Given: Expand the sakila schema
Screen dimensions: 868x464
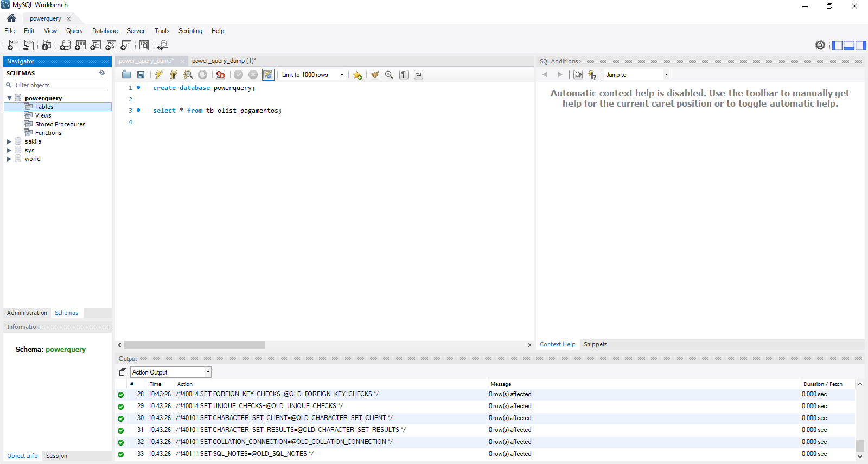Looking at the screenshot, I should (9, 141).
